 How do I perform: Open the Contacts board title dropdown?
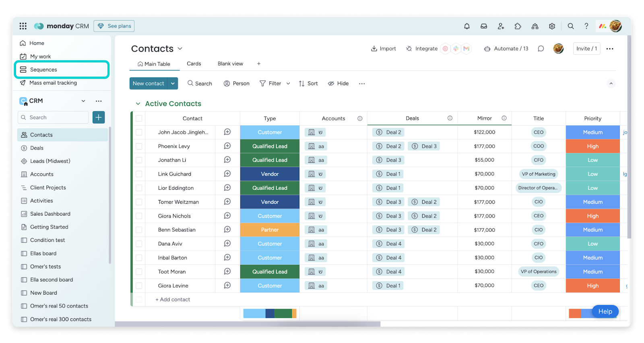180,49
